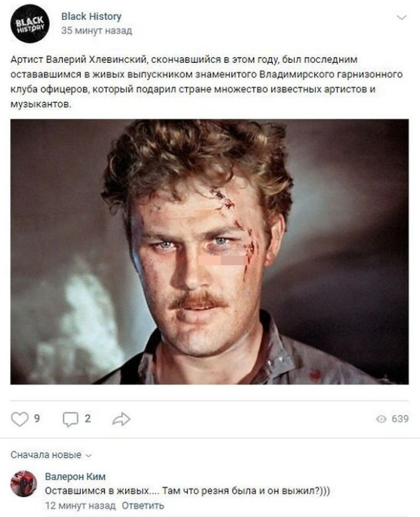Click the post text about Валерий Хлевинский
Image resolution: width=420 pixels, height=517 pixels.
(x=207, y=82)
